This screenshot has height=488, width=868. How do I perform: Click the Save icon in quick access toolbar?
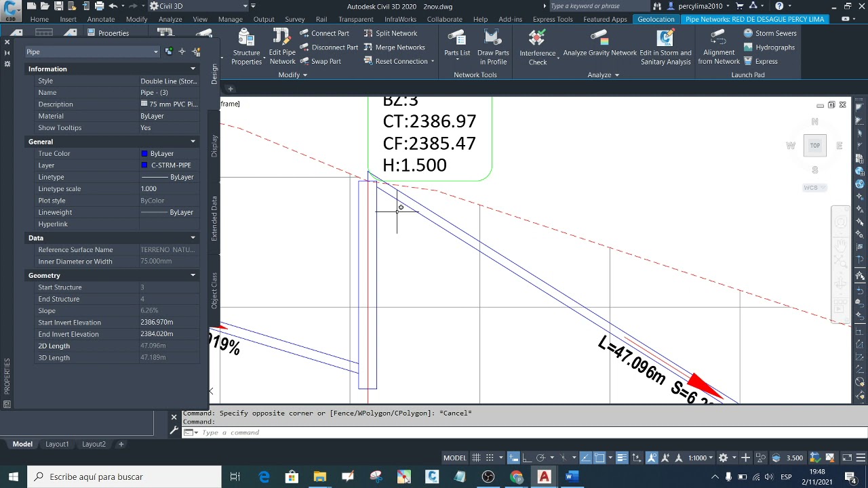point(58,6)
